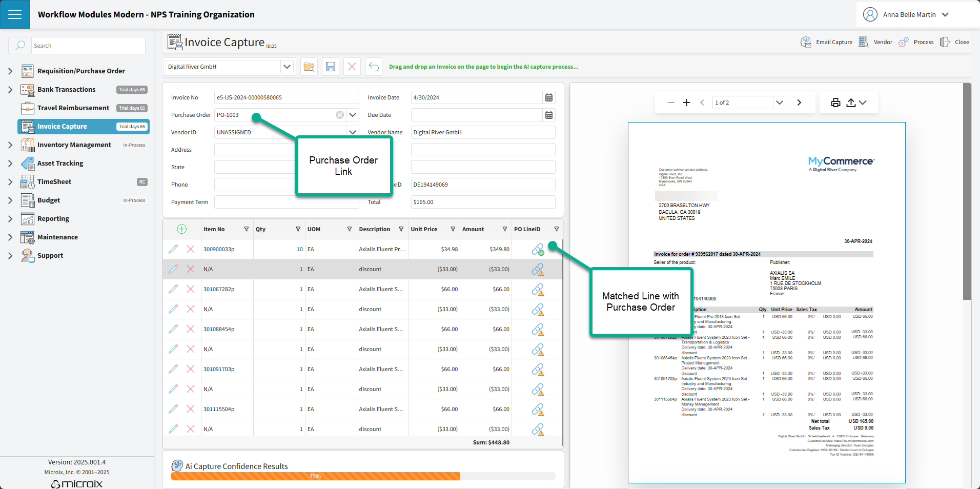Add a new line with green plus icon

(x=182, y=229)
